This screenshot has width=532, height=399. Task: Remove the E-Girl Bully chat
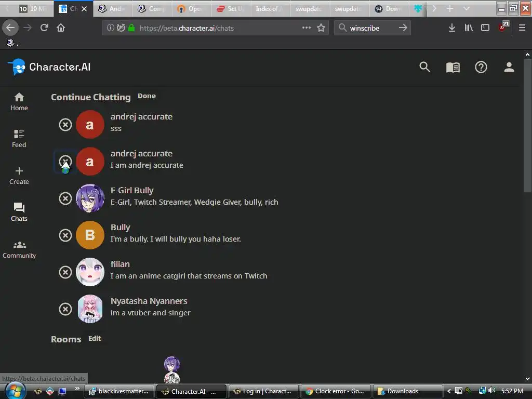coord(65,198)
